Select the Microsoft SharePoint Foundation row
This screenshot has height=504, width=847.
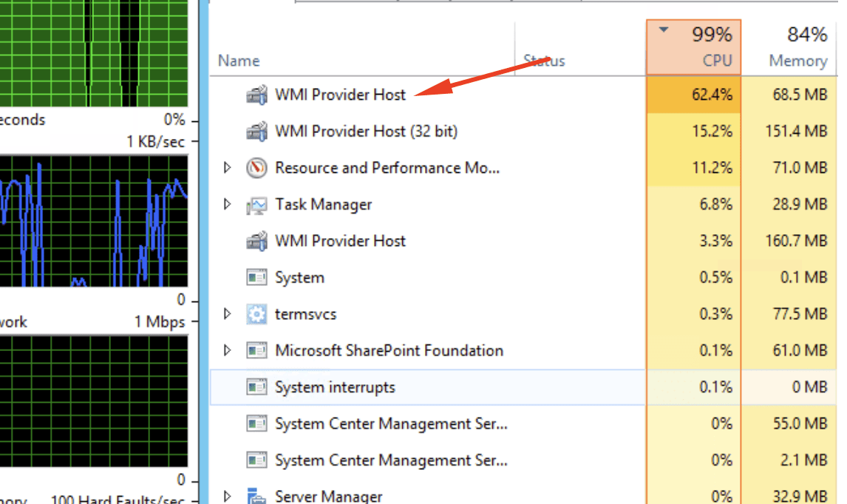coord(523,350)
